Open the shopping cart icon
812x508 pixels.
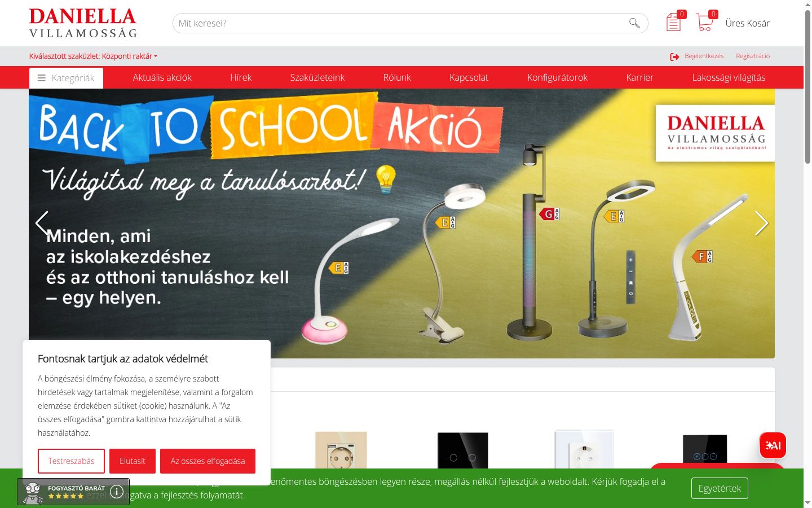coord(705,23)
